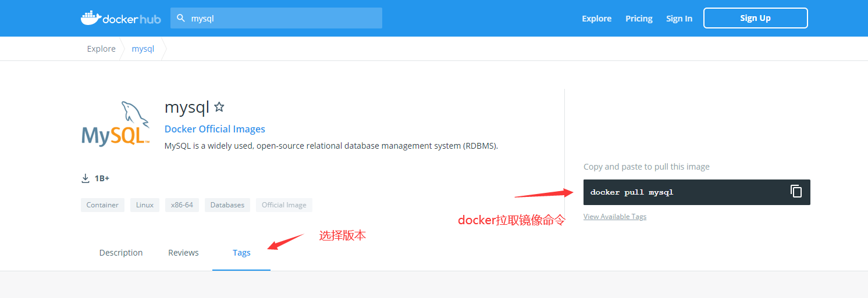Filter by the Container tag
This screenshot has height=298, width=868.
102,205
